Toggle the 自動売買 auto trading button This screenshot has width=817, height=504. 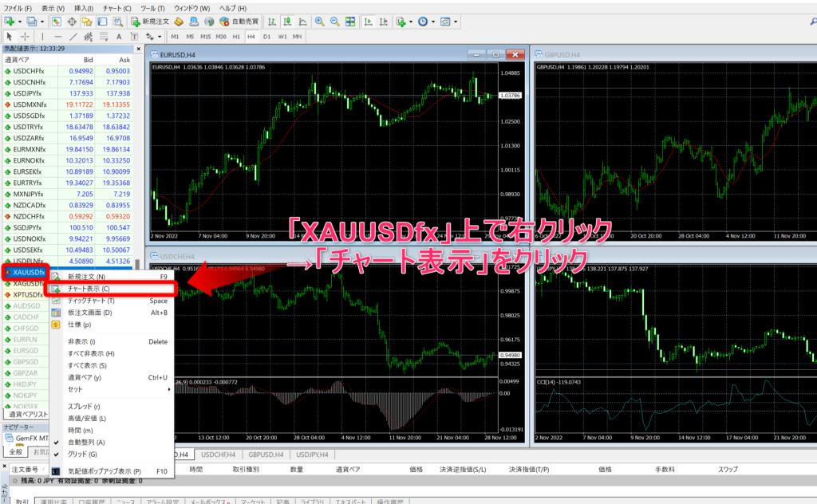(233, 22)
